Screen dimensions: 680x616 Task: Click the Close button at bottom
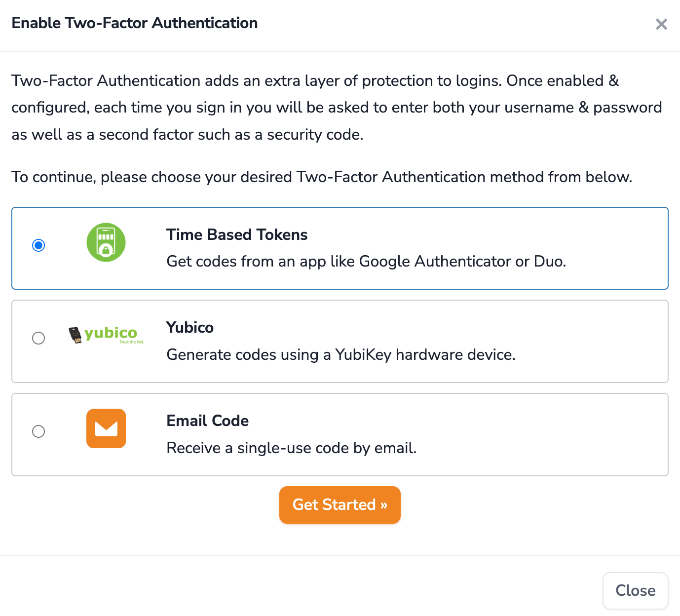(x=636, y=591)
